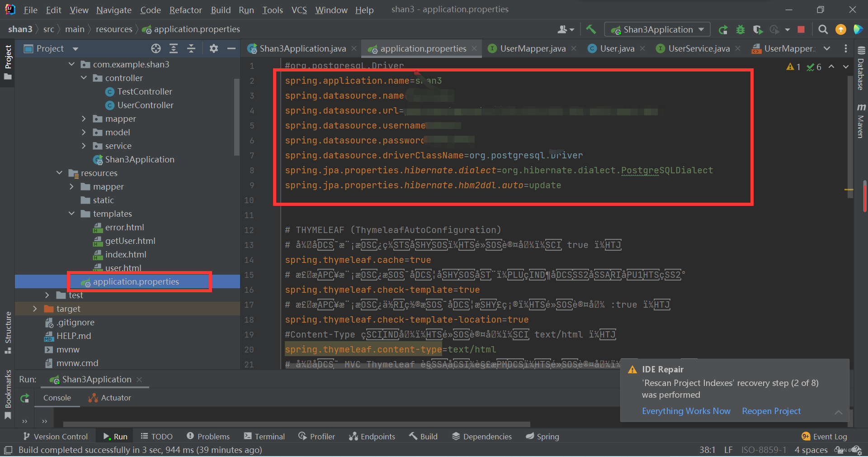Click the 4 spaces indent setting
This screenshot has width=868, height=457.
click(811, 450)
